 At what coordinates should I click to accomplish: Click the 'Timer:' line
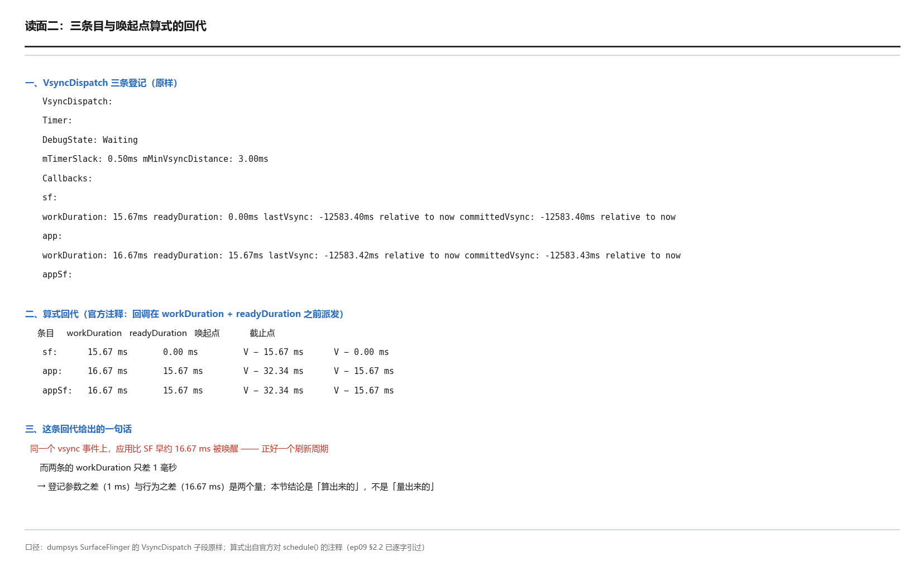(x=58, y=121)
